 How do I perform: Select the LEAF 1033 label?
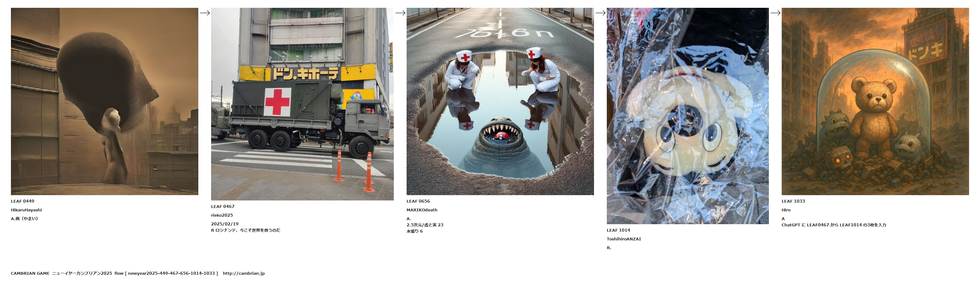coord(794,201)
